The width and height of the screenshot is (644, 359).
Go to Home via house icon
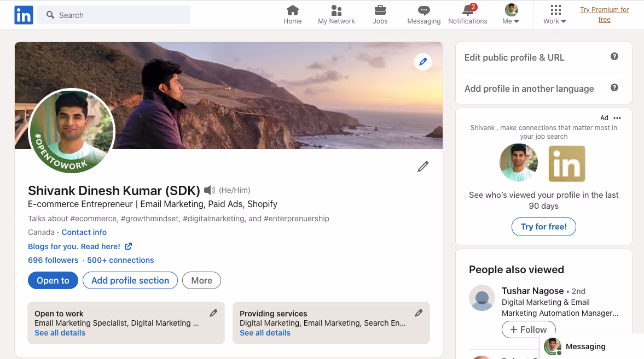292,10
